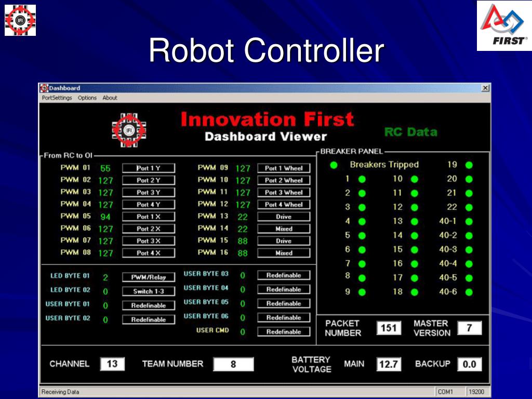Click the Port 1 X button
This screenshot has height=399, width=532.
pos(149,217)
